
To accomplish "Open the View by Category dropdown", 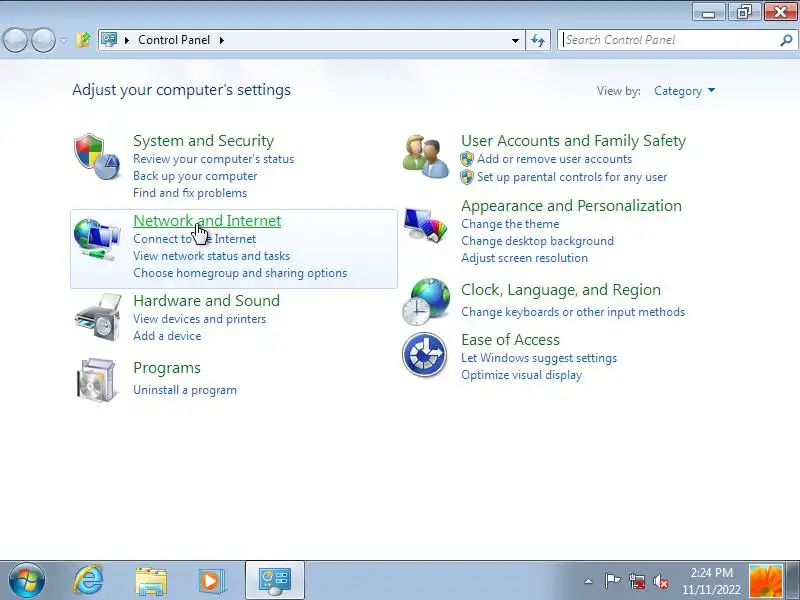I will [x=684, y=91].
